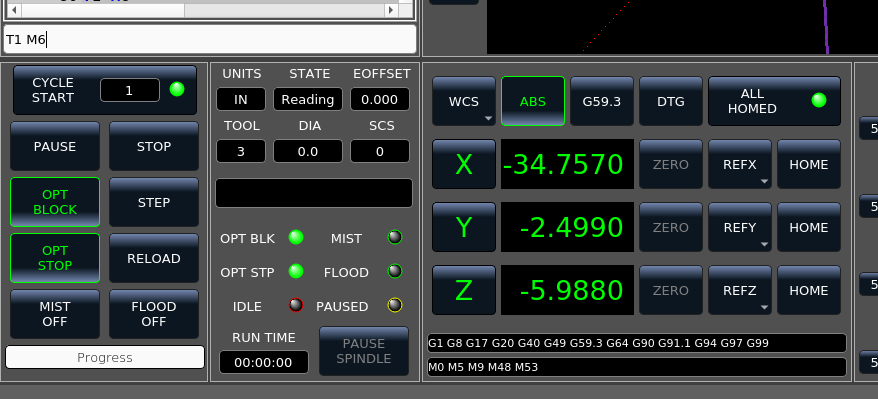Click the Progress bar
Screen dimensions: 878x399
point(105,357)
